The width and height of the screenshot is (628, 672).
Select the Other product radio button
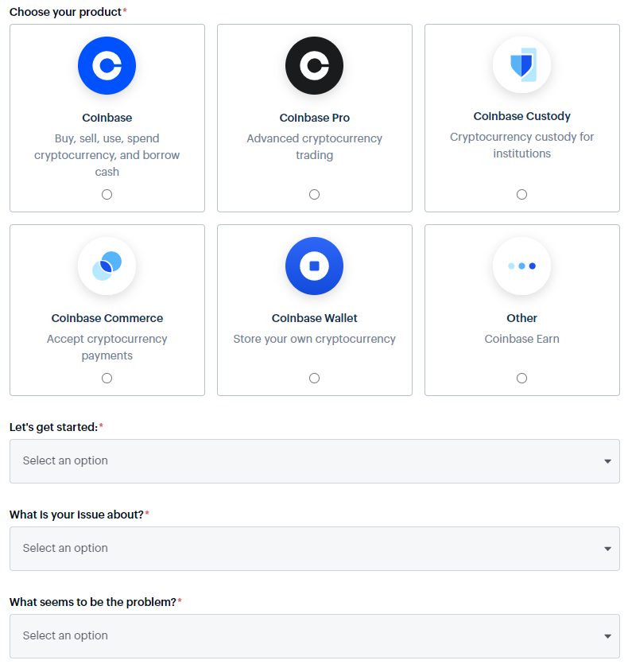pos(521,378)
